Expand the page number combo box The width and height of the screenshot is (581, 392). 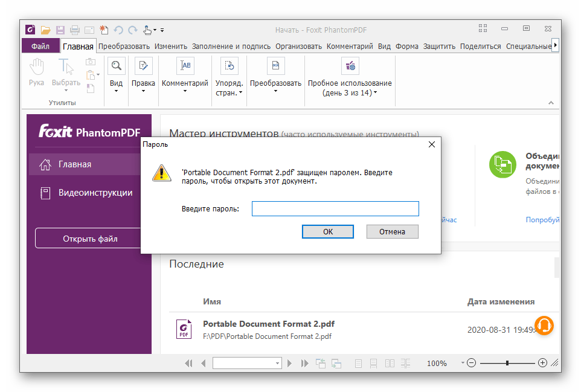tap(278, 364)
